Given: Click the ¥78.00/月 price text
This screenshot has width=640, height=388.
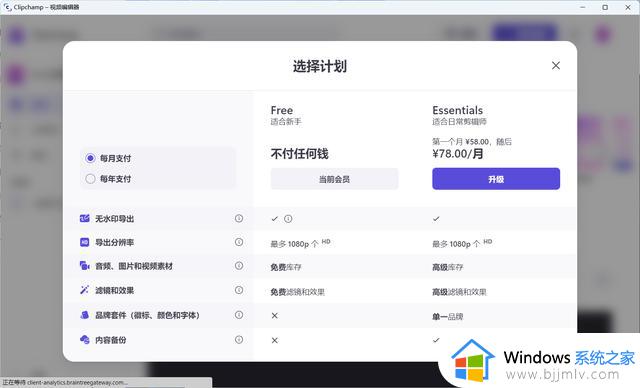Looking at the screenshot, I should (458, 154).
